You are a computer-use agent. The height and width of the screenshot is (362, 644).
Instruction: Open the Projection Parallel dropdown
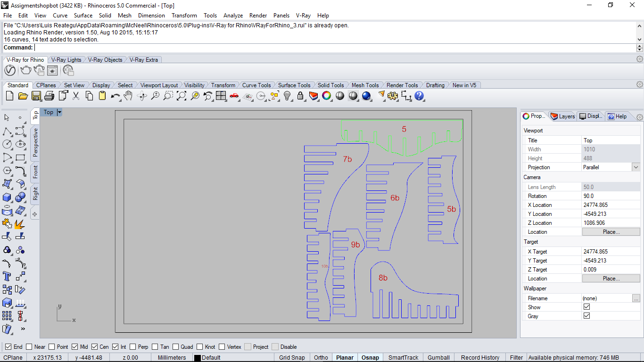[x=636, y=167]
